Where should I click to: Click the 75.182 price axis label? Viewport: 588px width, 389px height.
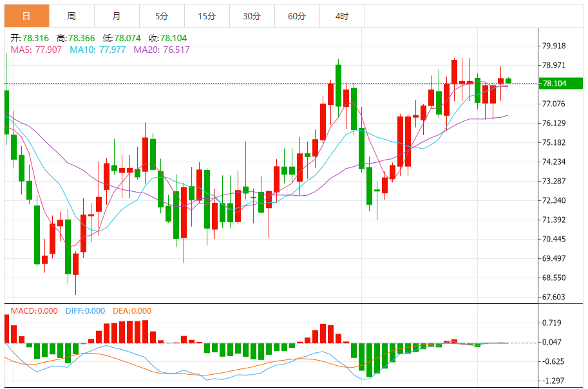click(x=554, y=142)
